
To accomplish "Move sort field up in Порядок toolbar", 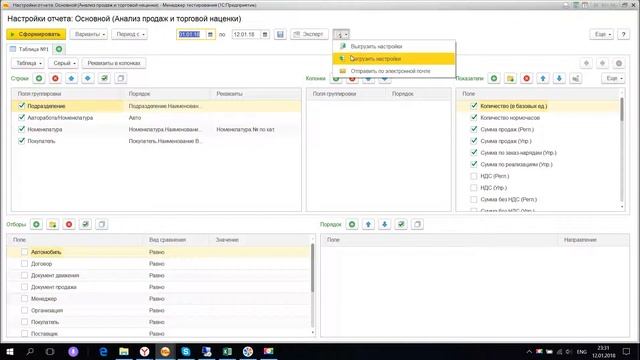I will point(368,224).
